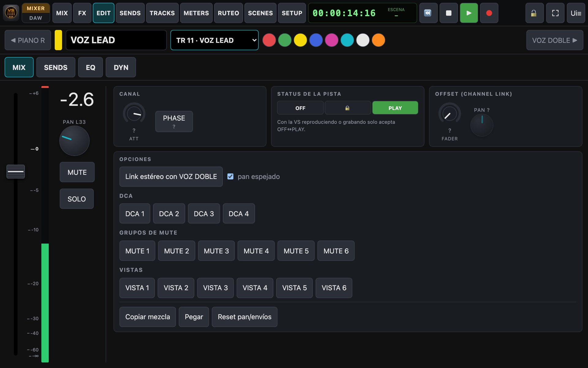Stop playback with the stop button
The image size is (588, 368).
tap(448, 13)
